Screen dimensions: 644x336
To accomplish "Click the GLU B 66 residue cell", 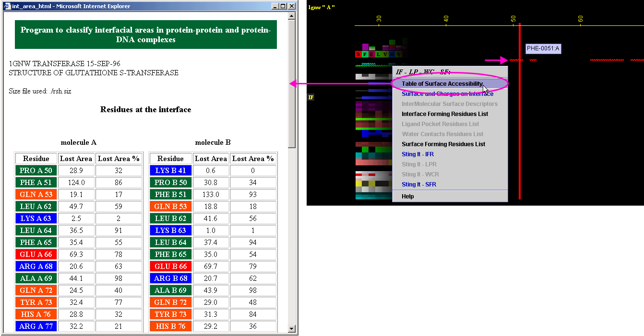I will click(170, 266).
